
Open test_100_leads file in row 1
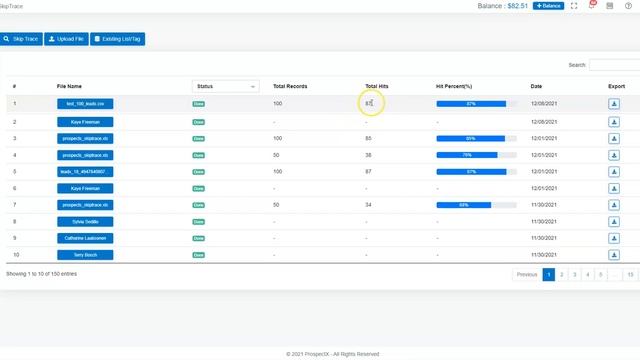[x=85, y=104]
